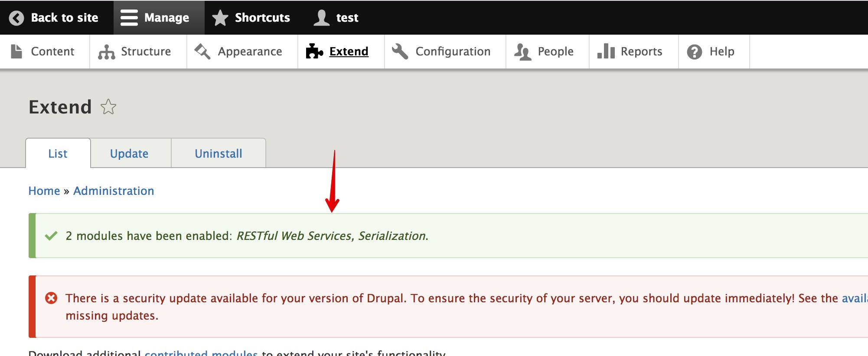
Task: Add Extend page to shortcuts with star
Action: pyautogui.click(x=108, y=107)
